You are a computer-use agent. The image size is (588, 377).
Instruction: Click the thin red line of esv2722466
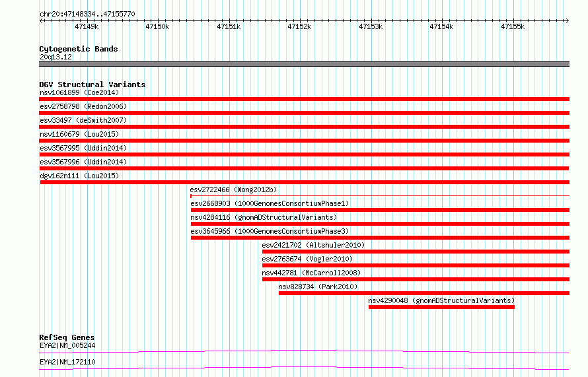coord(380,195)
